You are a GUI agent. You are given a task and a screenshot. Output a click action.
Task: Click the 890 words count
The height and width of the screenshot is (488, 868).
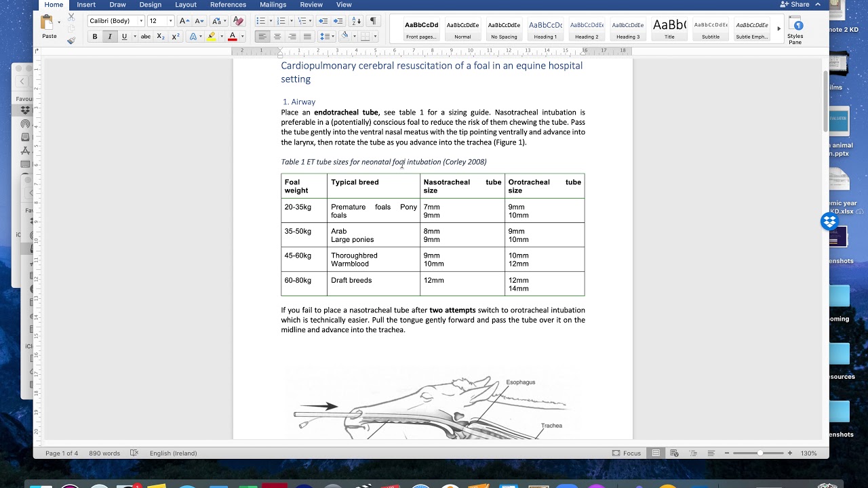pos(104,453)
